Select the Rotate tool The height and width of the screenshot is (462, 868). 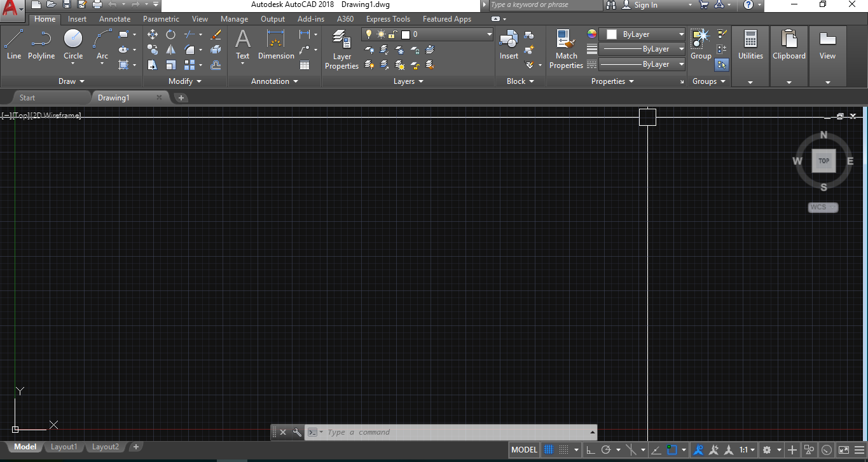point(171,34)
